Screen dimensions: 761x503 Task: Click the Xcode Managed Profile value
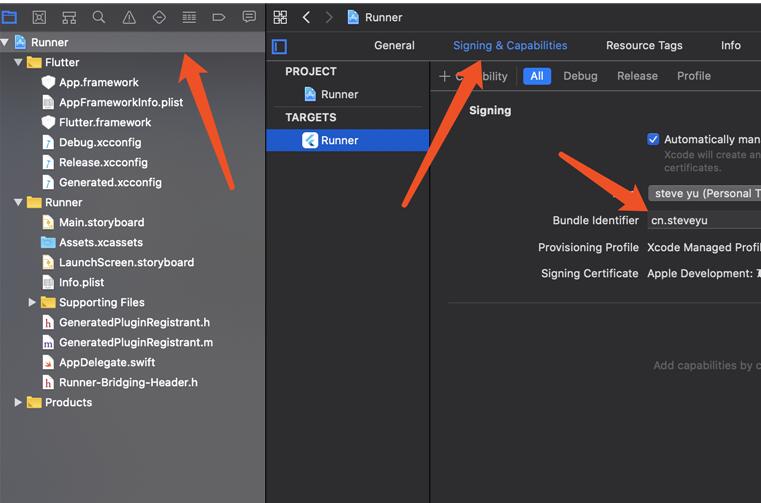click(x=704, y=247)
